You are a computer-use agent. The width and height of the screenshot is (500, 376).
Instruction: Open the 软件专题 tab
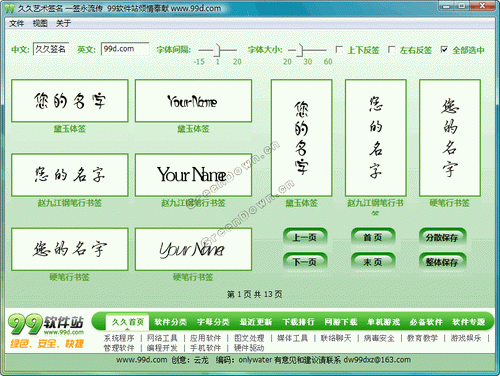point(468,322)
